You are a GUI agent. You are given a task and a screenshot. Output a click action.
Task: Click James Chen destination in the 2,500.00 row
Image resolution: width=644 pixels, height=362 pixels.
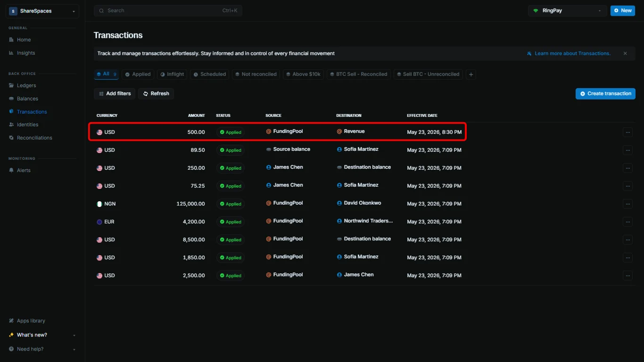[355, 274]
